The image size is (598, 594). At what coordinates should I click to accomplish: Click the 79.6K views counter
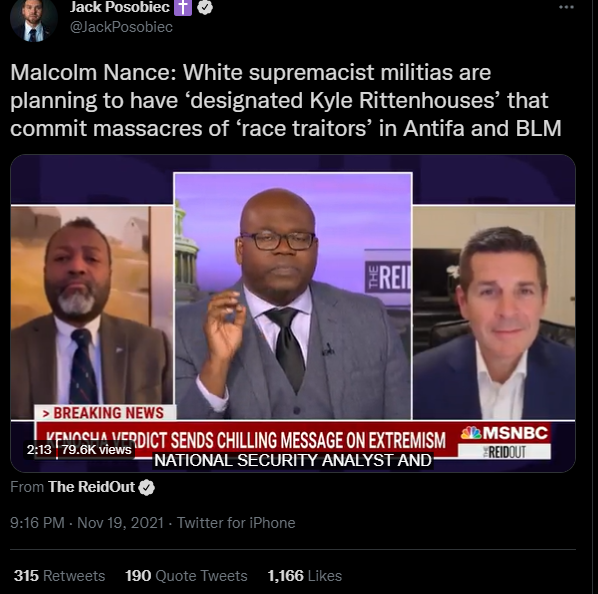96,450
